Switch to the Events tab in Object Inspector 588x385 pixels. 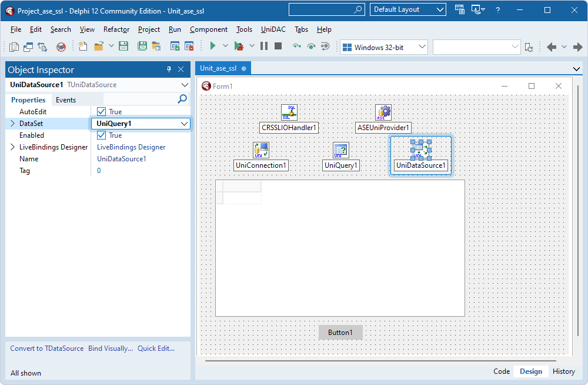click(67, 99)
